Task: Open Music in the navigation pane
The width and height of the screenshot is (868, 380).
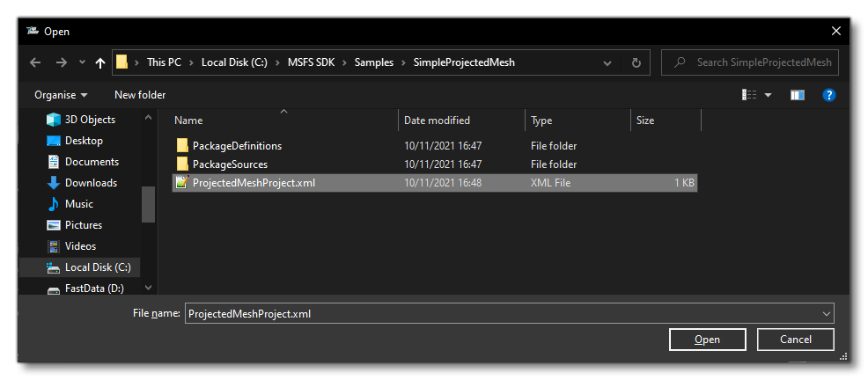Action: click(x=81, y=203)
